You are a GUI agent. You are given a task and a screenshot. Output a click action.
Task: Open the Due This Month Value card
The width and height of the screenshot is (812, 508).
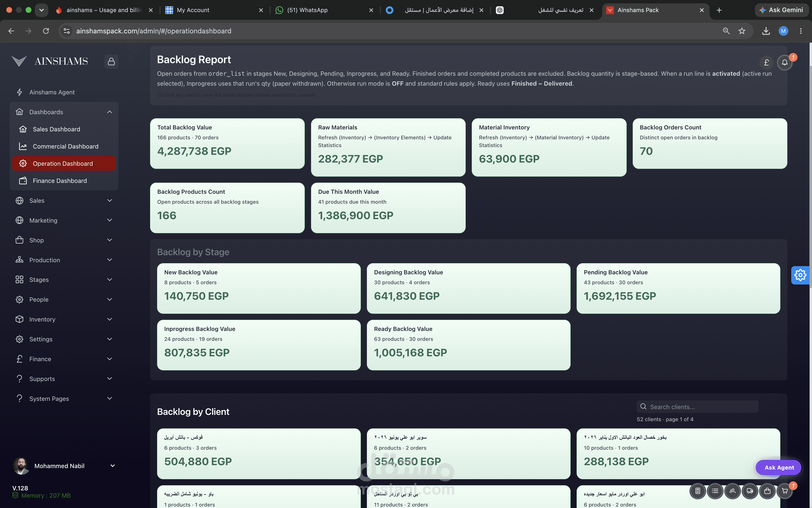(388, 208)
